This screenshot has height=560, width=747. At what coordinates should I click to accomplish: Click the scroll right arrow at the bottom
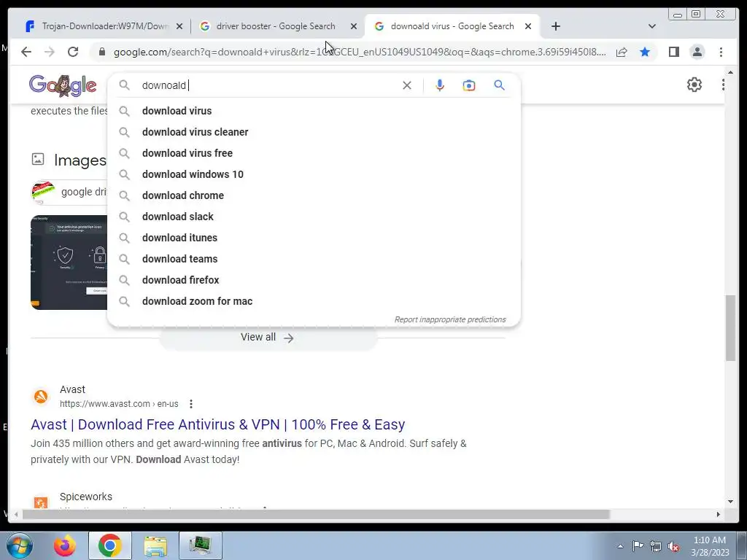click(x=718, y=514)
